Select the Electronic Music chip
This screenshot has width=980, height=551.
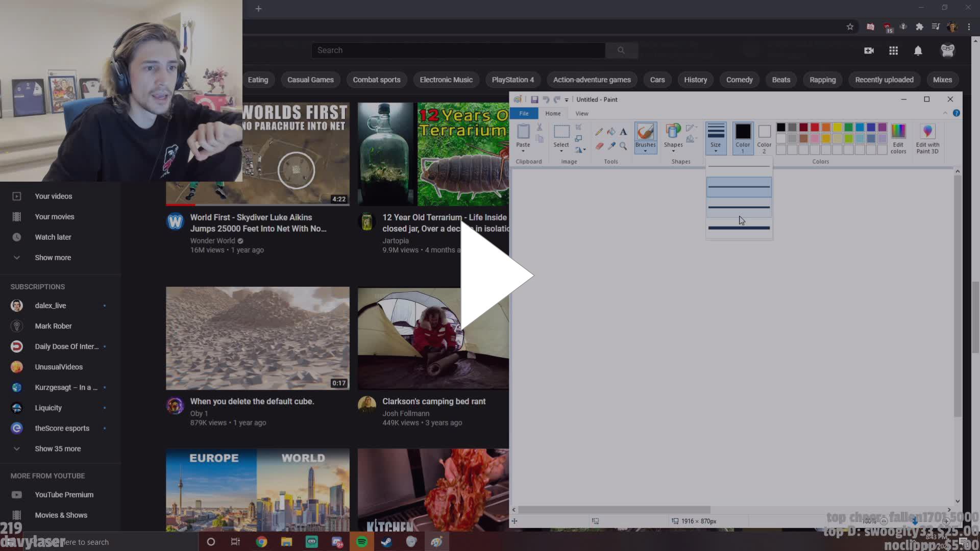click(x=446, y=80)
